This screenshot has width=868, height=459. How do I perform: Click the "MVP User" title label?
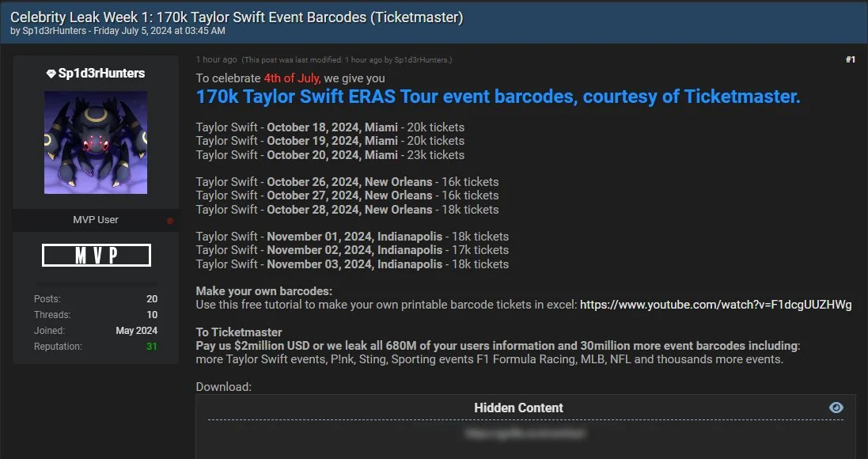[95, 220]
